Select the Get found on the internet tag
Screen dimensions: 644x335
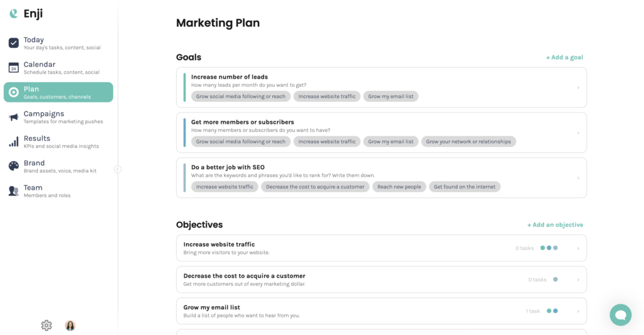tap(465, 187)
